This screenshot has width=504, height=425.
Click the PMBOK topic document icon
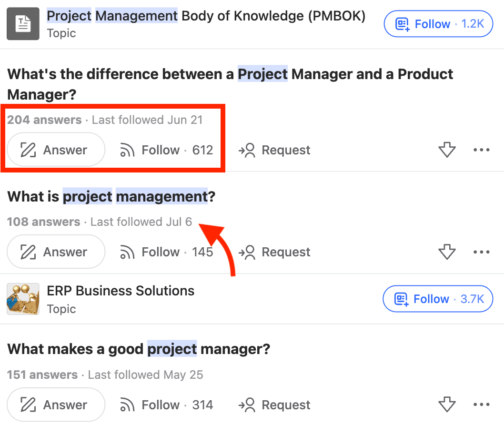pos(22,24)
